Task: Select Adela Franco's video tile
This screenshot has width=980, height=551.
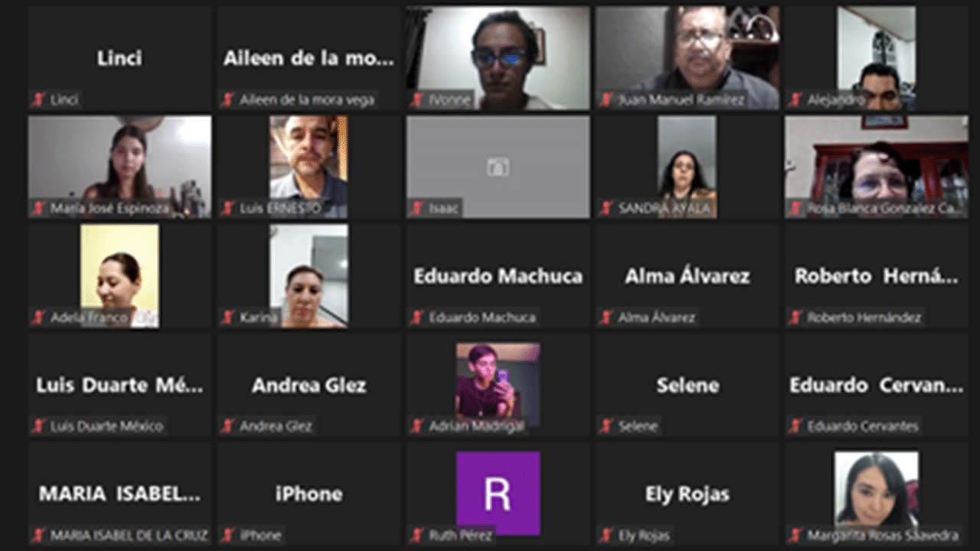Action: (x=119, y=276)
